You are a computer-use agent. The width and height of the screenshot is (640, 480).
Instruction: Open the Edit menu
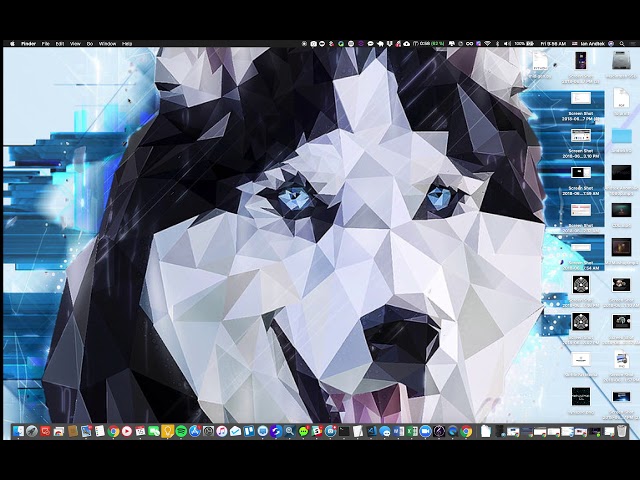click(60, 43)
